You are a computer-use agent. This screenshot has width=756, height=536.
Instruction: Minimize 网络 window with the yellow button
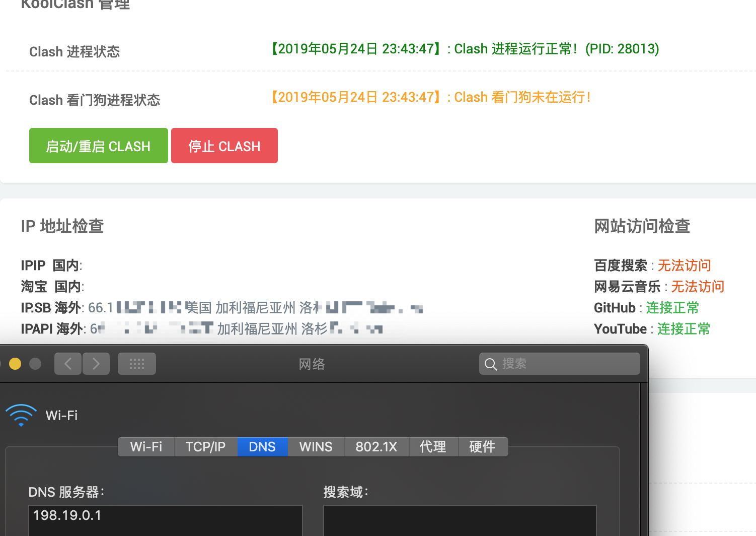click(x=15, y=364)
